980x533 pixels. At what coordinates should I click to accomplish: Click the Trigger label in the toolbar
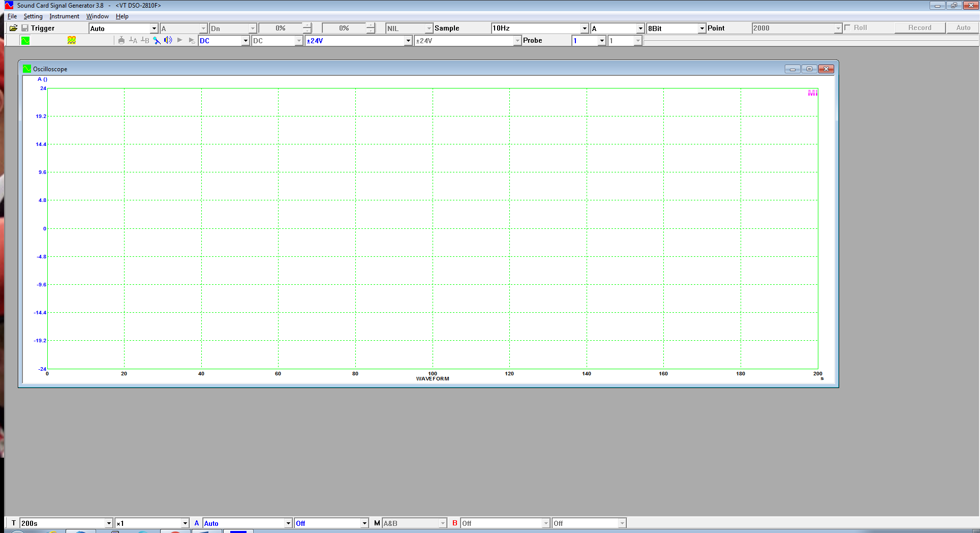(x=43, y=28)
